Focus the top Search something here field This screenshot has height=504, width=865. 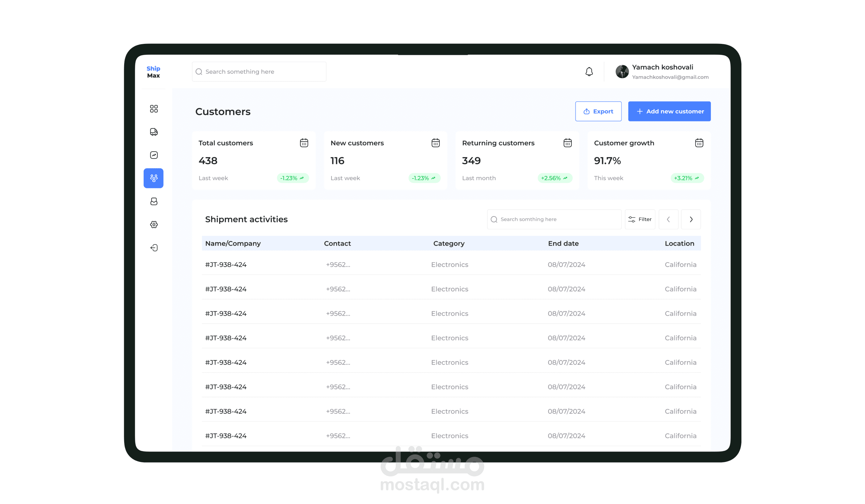point(259,72)
